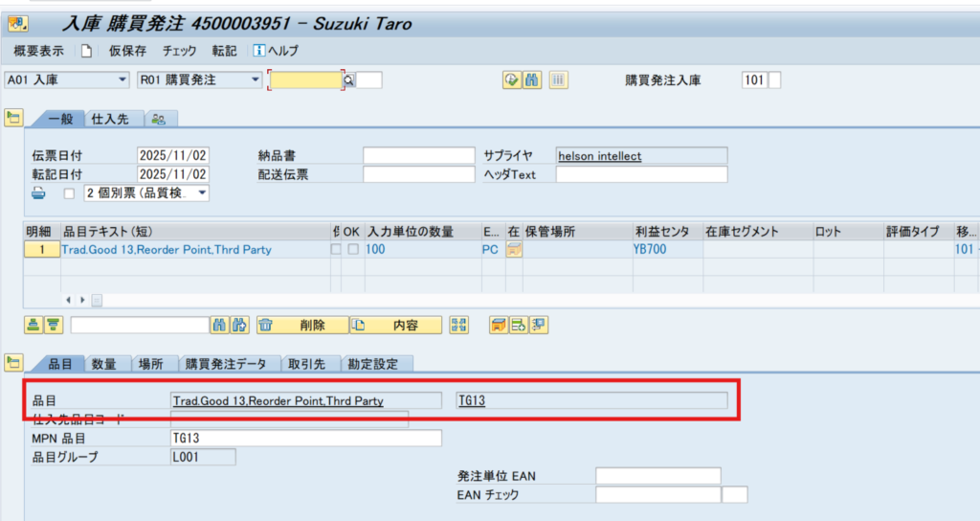
Task: Toggle the first checkbox left of OK column
Action: 335,250
